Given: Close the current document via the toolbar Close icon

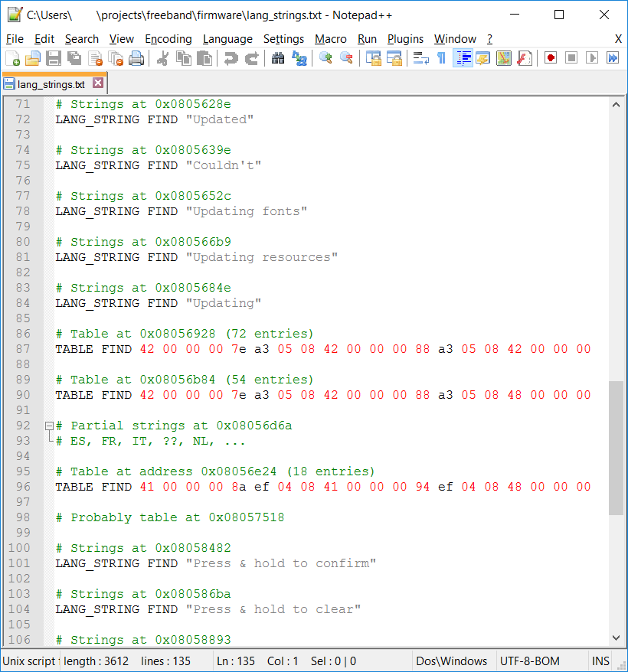Looking at the screenshot, I should [95, 58].
